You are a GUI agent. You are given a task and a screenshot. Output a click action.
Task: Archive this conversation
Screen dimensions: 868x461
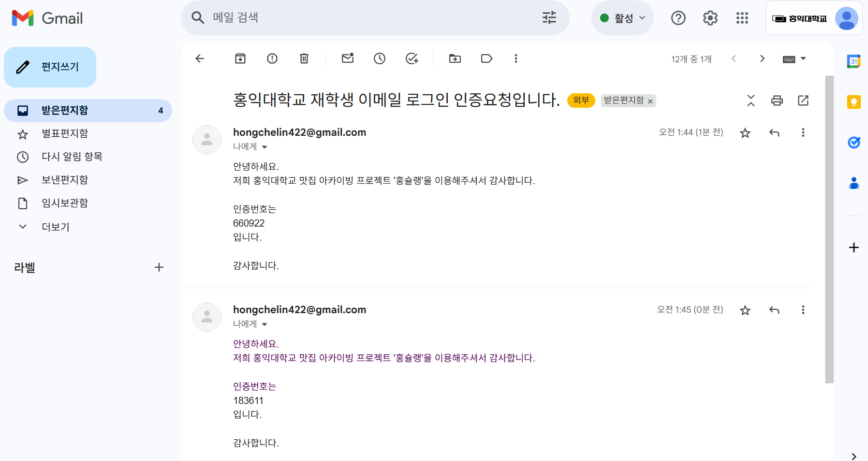click(x=240, y=58)
